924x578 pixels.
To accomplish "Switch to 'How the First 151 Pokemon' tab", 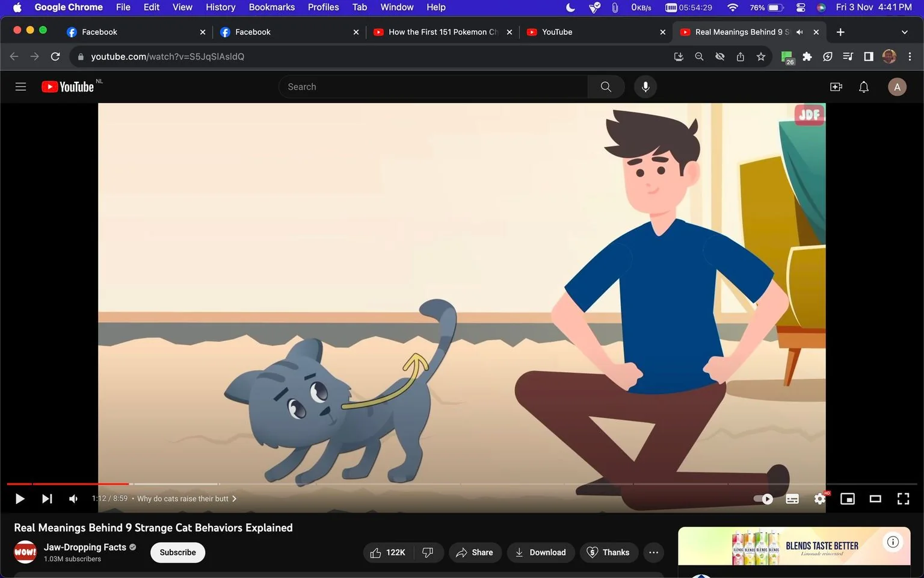I will 442,32.
